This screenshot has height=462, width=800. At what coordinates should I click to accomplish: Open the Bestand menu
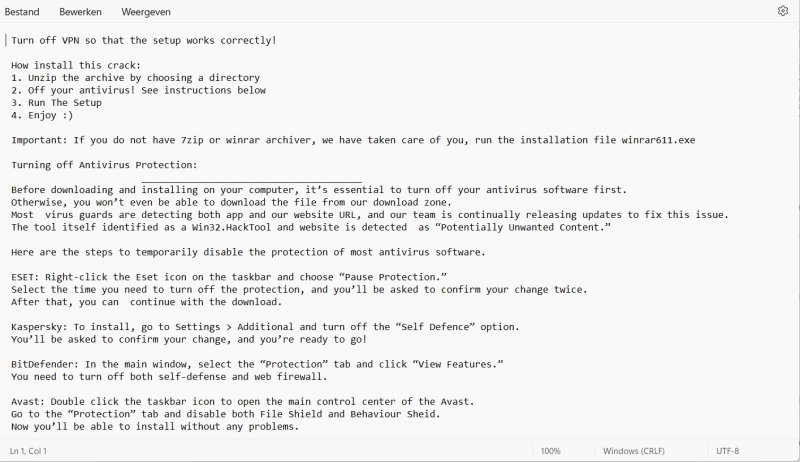pyautogui.click(x=22, y=11)
